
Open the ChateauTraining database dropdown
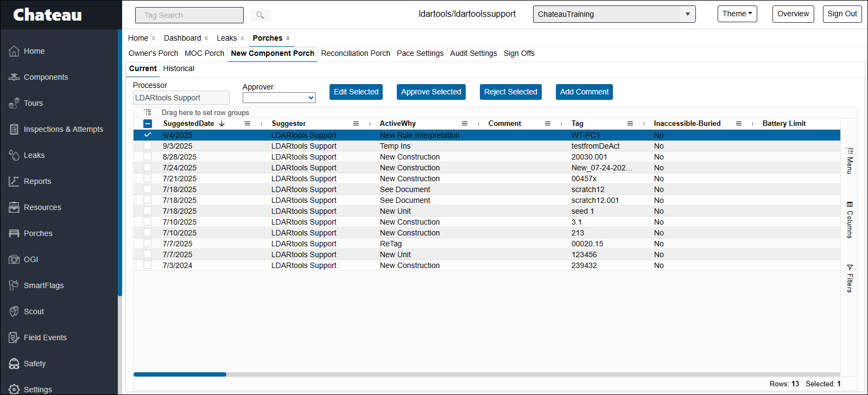pyautogui.click(x=614, y=14)
